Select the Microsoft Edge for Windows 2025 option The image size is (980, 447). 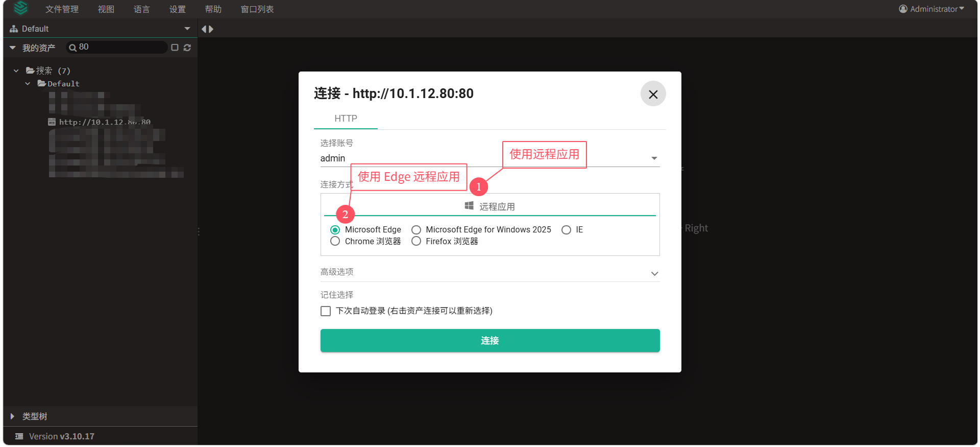(416, 230)
